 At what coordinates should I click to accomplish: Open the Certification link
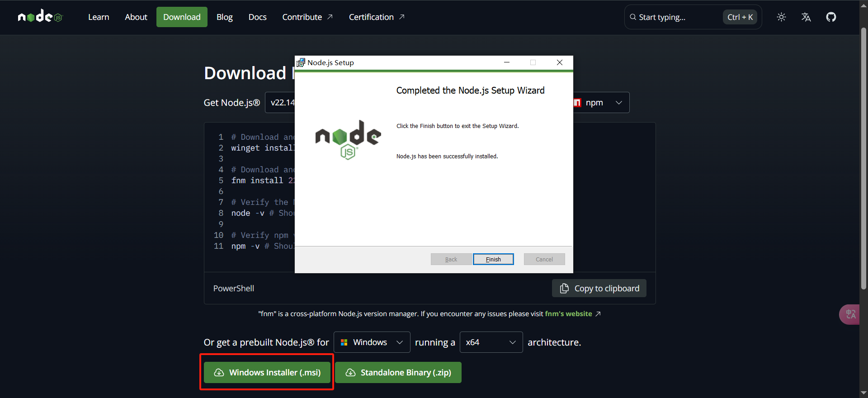[377, 17]
